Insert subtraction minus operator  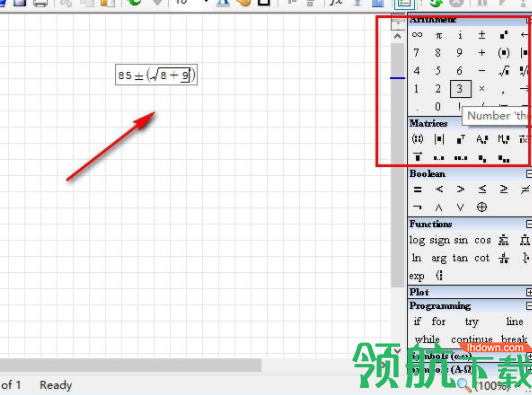click(481, 71)
